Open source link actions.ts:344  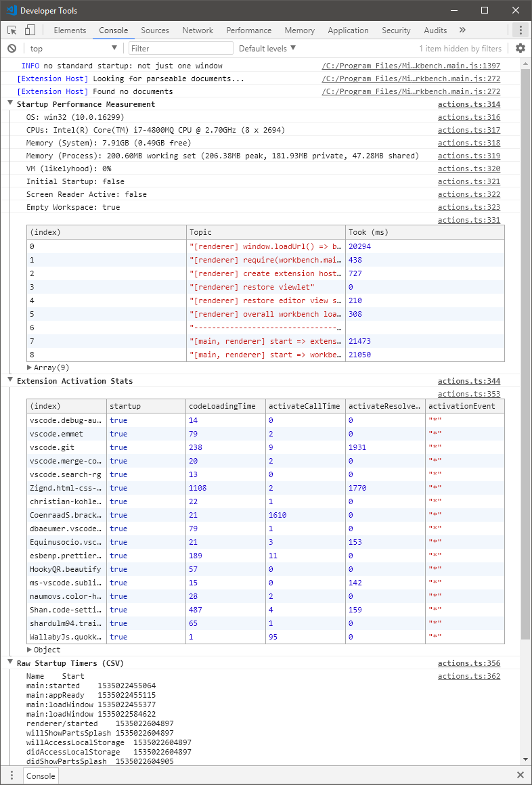(x=469, y=380)
